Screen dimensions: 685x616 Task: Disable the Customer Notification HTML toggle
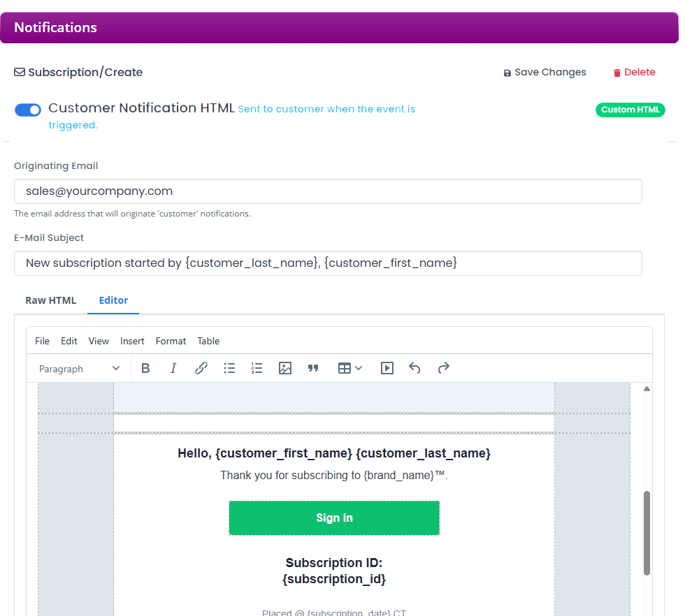(x=28, y=110)
